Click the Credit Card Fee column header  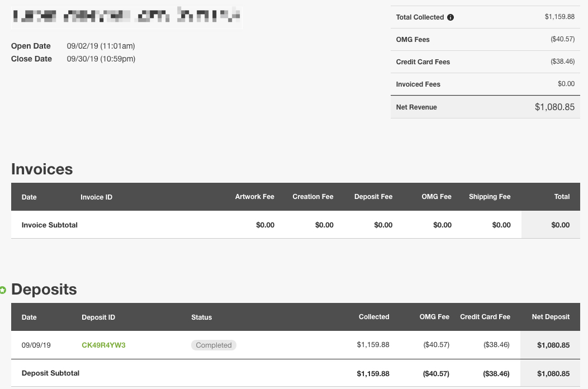(x=485, y=316)
